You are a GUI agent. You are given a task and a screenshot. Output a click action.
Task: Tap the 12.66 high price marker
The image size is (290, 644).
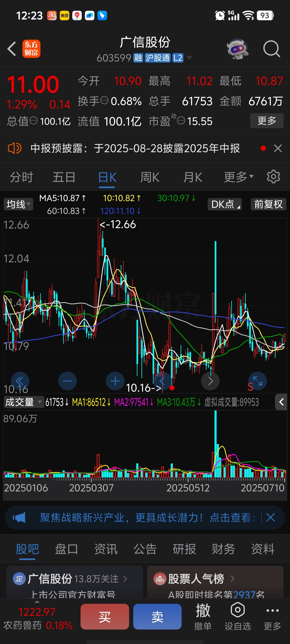[118, 224]
